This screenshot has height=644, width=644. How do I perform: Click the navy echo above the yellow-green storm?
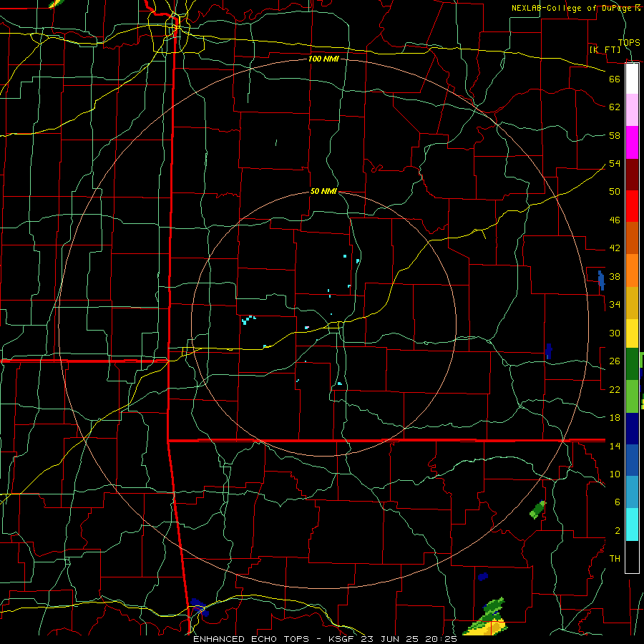coord(483,577)
